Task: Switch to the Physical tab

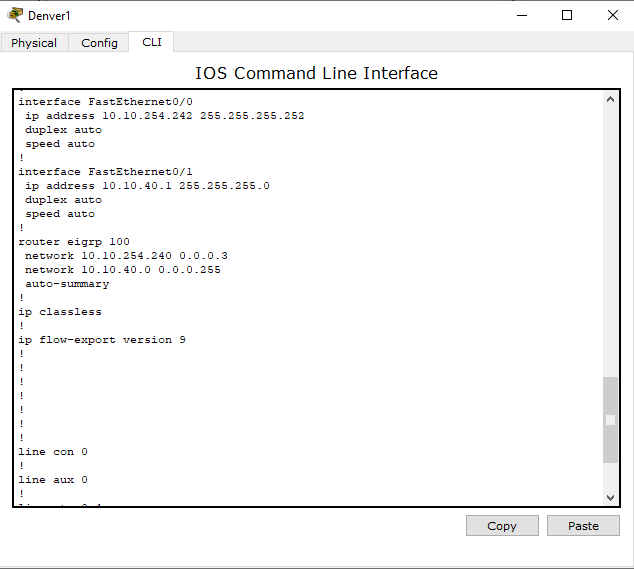Action: (x=34, y=43)
